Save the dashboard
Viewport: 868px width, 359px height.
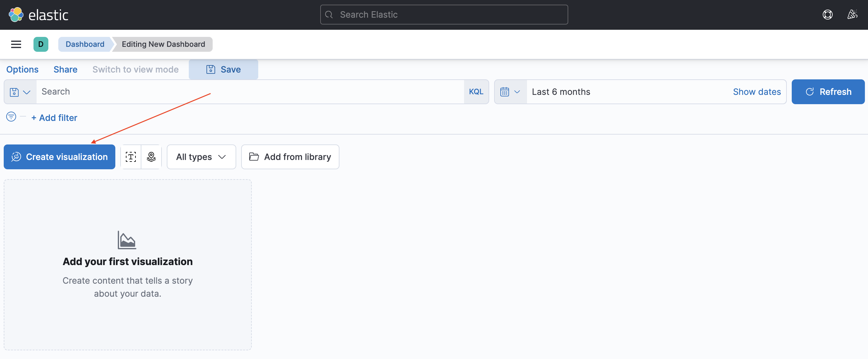[x=224, y=69]
